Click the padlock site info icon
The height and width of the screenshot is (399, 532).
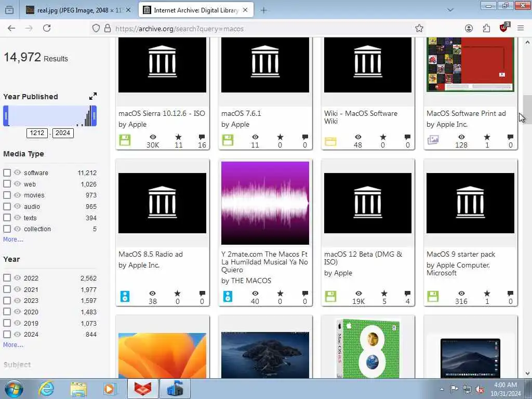pyautogui.click(x=108, y=29)
